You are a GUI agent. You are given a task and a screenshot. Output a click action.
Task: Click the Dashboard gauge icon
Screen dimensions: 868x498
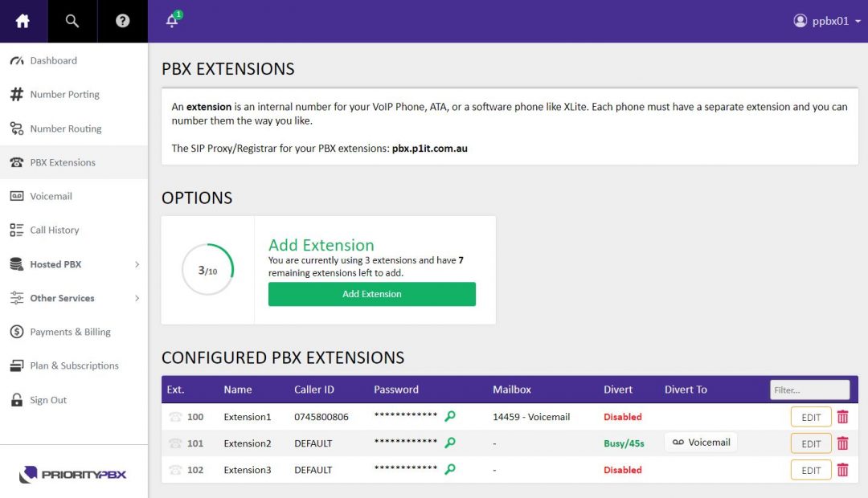pos(17,60)
